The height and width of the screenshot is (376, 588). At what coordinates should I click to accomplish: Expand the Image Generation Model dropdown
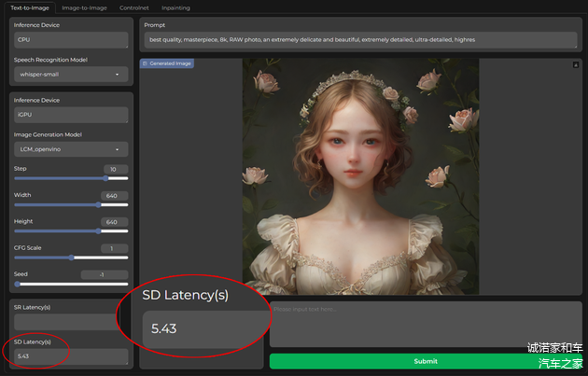(x=71, y=149)
